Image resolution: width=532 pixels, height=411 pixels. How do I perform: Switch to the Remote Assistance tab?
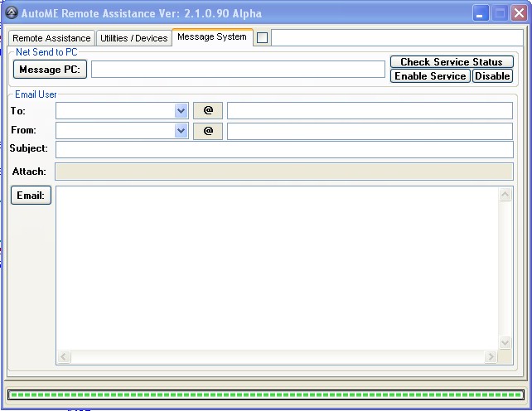click(x=51, y=38)
